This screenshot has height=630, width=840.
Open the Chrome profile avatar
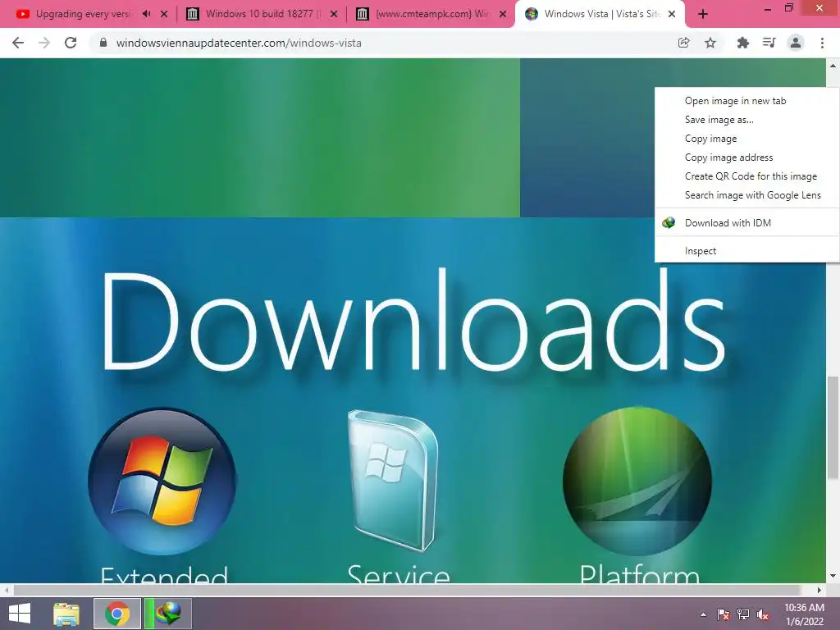click(x=796, y=43)
